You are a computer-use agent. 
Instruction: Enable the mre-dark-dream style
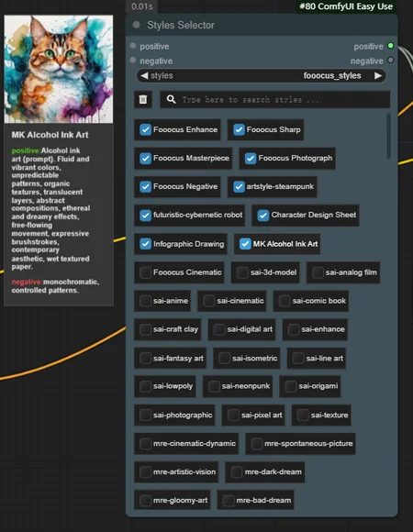237,472
